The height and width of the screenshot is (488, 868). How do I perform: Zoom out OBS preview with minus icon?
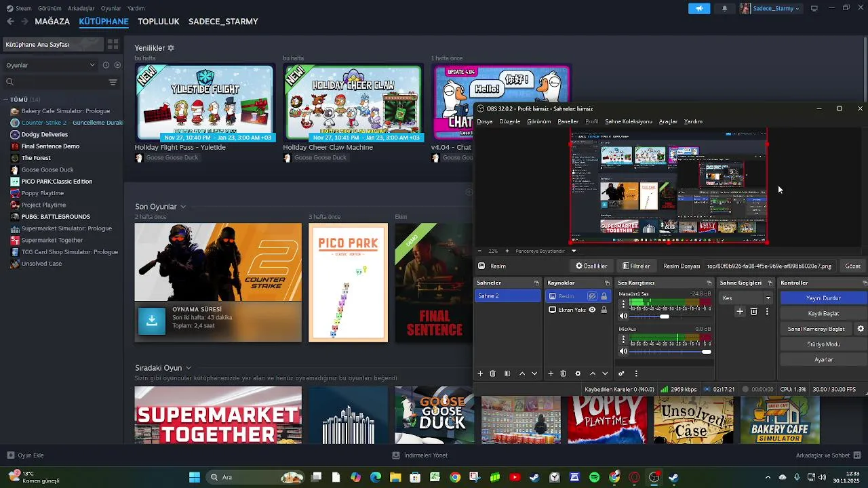point(479,251)
